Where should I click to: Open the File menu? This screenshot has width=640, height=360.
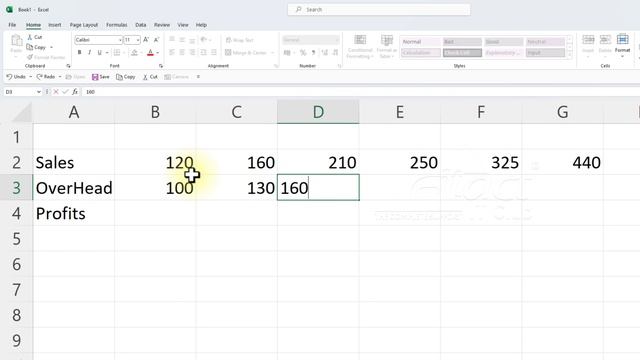click(12, 25)
